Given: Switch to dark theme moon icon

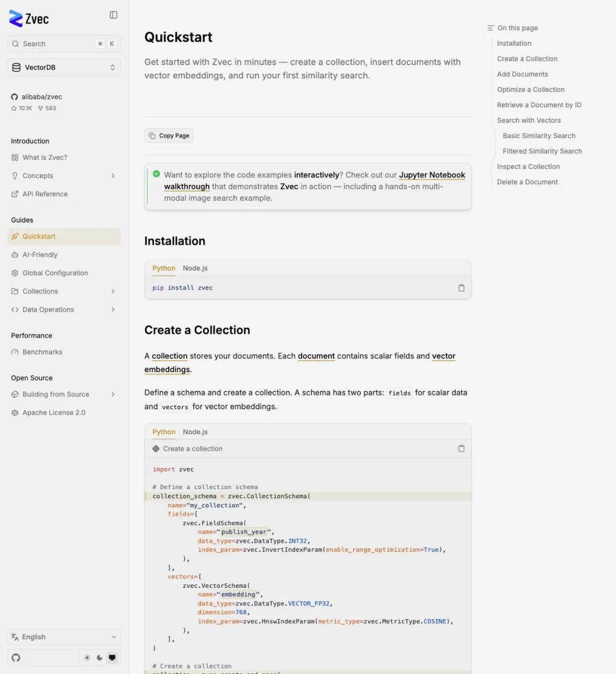Looking at the screenshot, I should pyautogui.click(x=100, y=657).
